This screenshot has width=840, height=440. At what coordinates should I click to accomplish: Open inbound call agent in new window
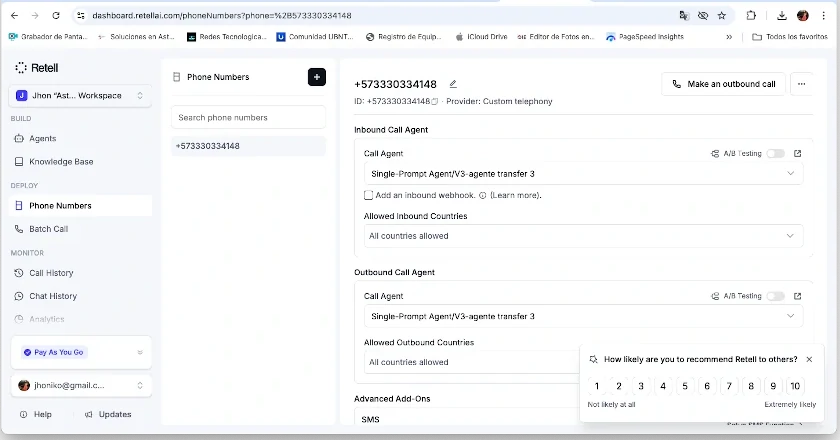(797, 153)
